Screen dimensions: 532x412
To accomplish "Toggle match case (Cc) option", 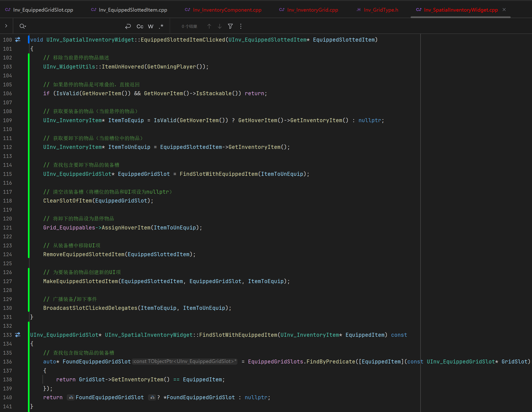I will [x=140, y=26].
